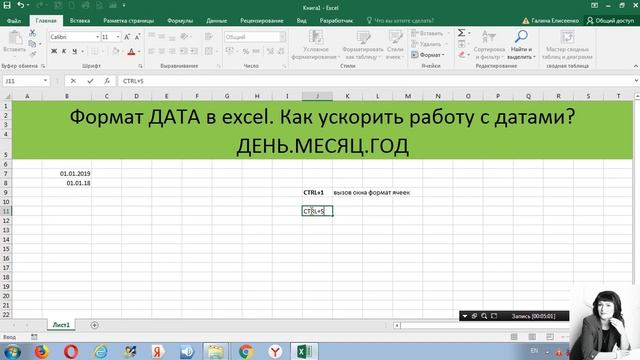The image size is (640, 360).
Task: Launch Opera from the taskbar
Action: coord(71,351)
